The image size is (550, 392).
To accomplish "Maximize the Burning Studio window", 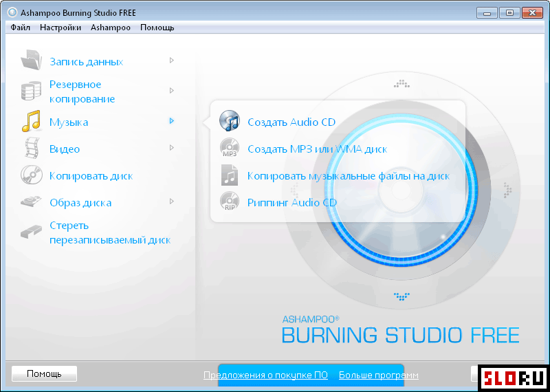I will pos(509,13).
